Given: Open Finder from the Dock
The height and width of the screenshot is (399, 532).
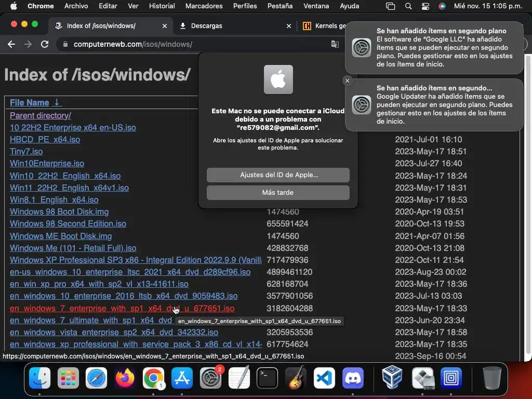Looking at the screenshot, I should point(39,378).
